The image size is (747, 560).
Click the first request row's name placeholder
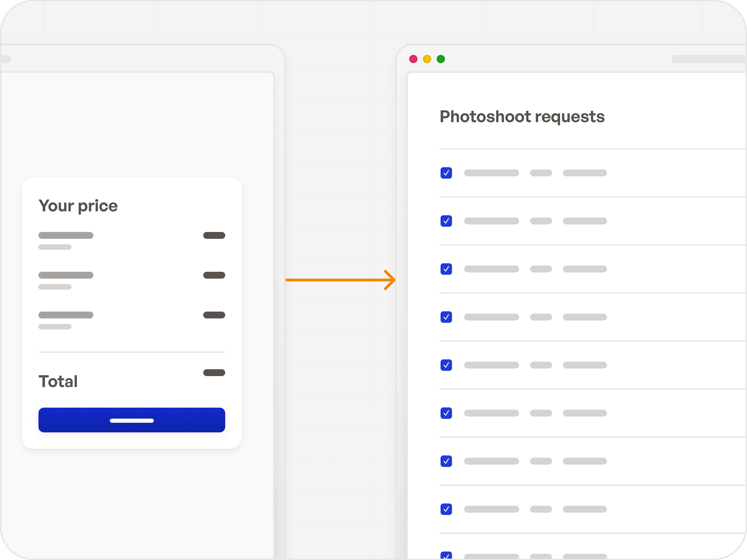click(491, 173)
